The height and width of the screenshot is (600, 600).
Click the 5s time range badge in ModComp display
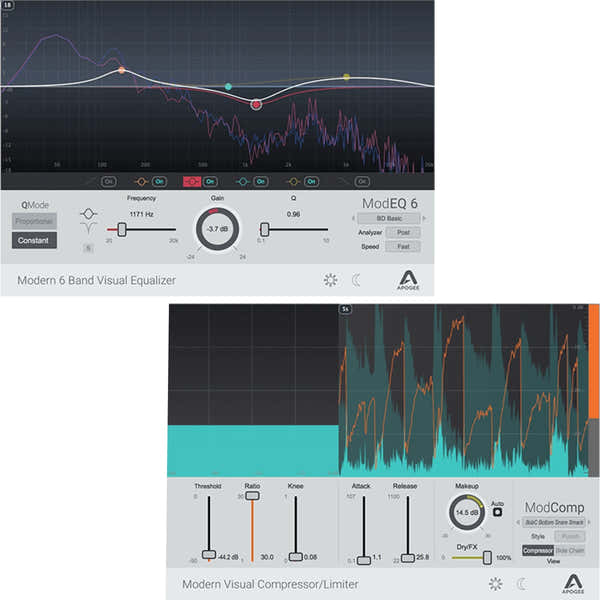click(346, 309)
